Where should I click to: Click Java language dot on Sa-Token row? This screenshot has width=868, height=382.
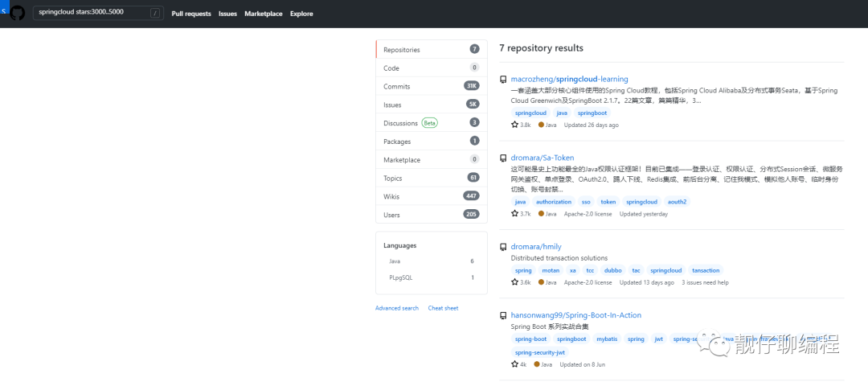click(541, 214)
